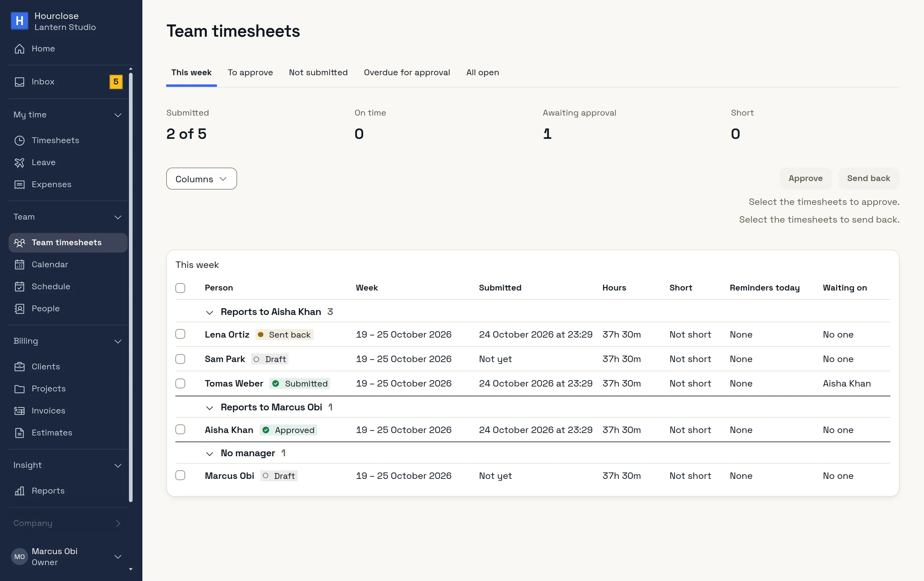Open Timesheets clock icon

click(x=20, y=141)
